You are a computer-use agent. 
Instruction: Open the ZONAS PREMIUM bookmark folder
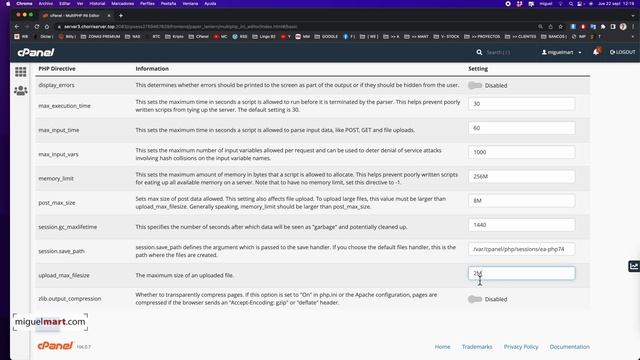point(100,36)
